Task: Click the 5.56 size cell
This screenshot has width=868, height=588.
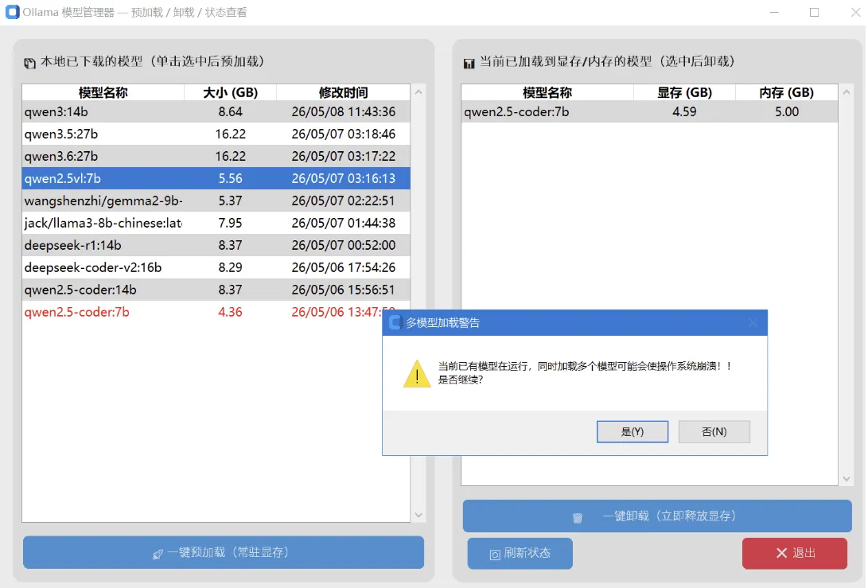Action: (230, 178)
